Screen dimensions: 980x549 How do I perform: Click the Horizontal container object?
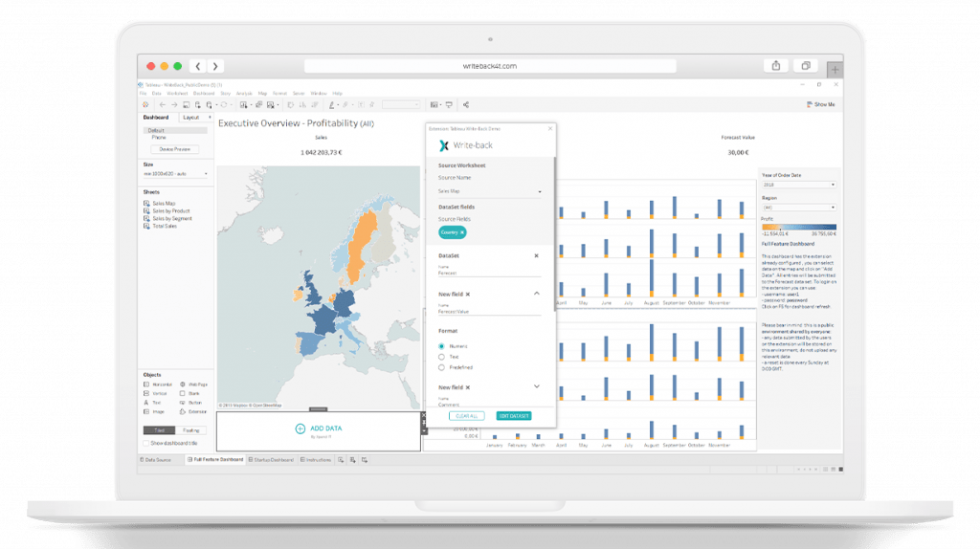coord(158,384)
